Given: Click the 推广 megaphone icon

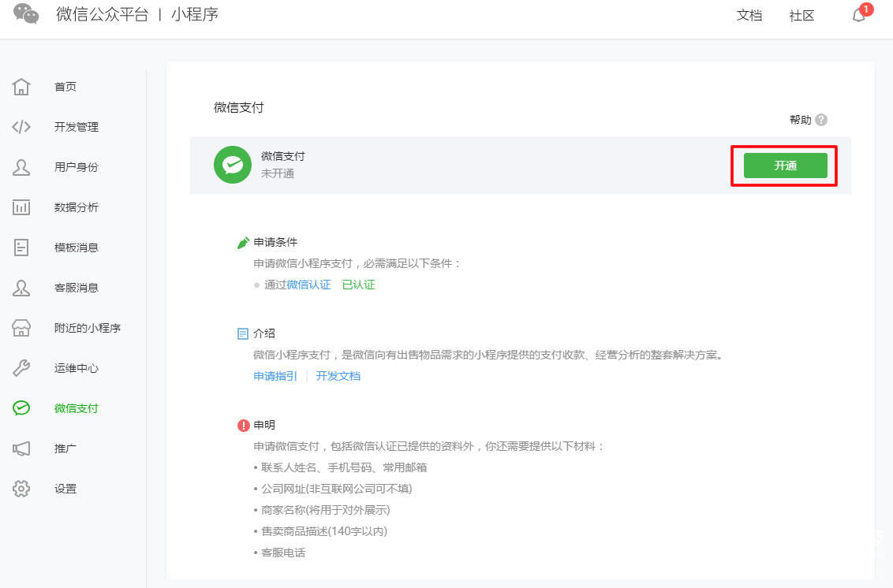Looking at the screenshot, I should tap(21, 448).
